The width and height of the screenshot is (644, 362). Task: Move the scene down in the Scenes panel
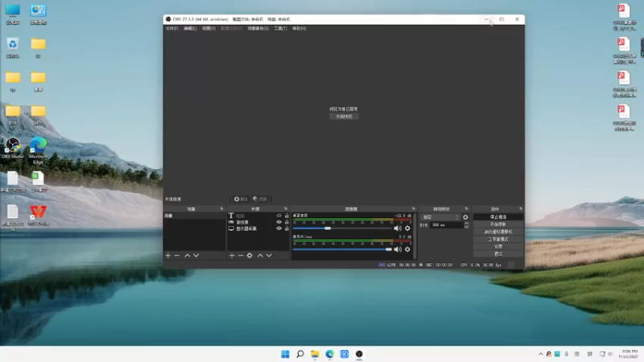[x=196, y=255]
